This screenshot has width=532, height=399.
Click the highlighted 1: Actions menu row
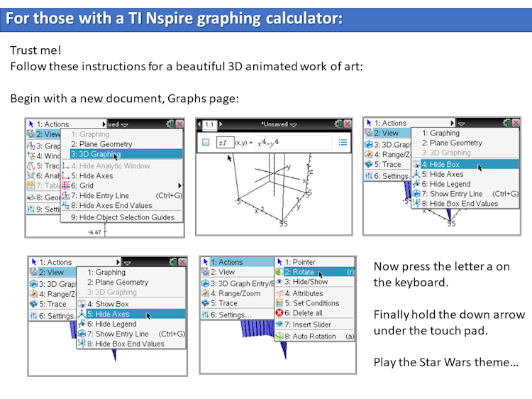[x=238, y=262]
